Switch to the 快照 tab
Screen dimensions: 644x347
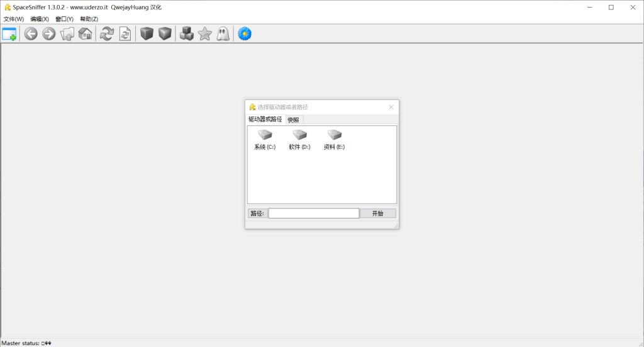[294, 120]
